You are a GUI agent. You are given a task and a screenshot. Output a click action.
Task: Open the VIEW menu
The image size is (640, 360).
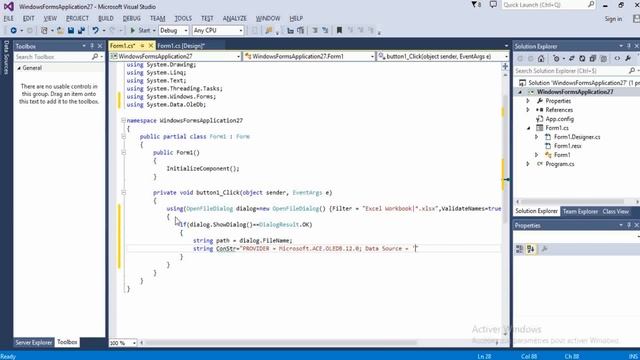pyautogui.click(x=50, y=18)
